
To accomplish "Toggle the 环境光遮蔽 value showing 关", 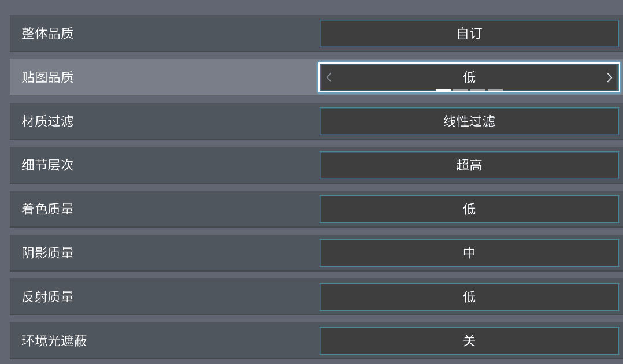I will click(469, 341).
